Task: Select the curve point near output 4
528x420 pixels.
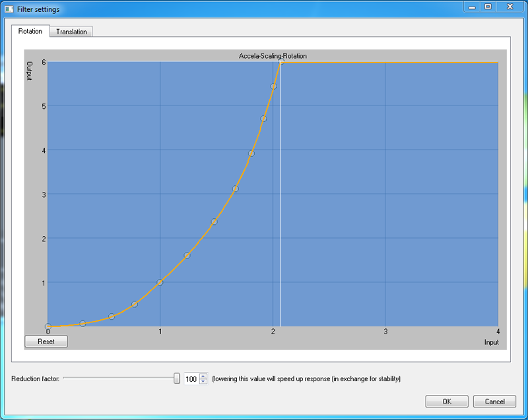Action: [x=251, y=154]
